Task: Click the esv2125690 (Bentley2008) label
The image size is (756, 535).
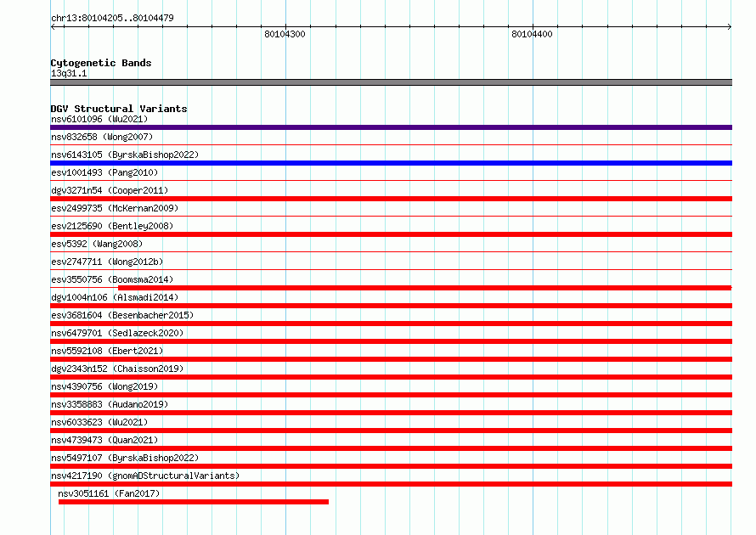Action: coord(112,226)
